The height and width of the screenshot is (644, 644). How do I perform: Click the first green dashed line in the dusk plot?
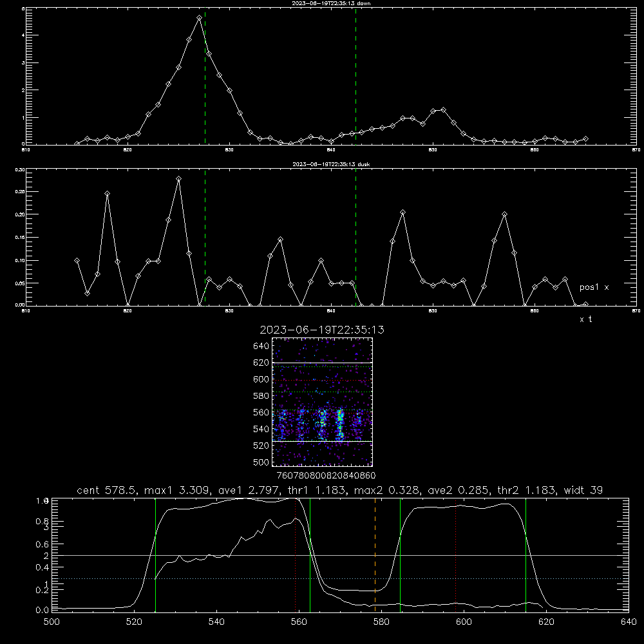tap(205, 237)
